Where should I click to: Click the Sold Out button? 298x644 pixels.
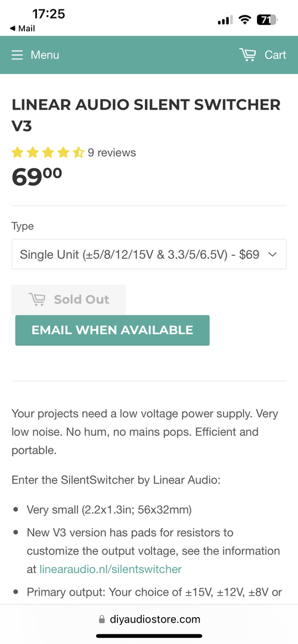[x=69, y=299]
